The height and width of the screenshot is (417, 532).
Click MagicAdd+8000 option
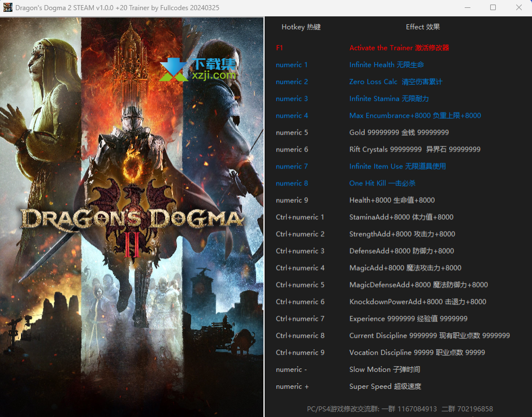pyautogui.click(x=405, y=268)
